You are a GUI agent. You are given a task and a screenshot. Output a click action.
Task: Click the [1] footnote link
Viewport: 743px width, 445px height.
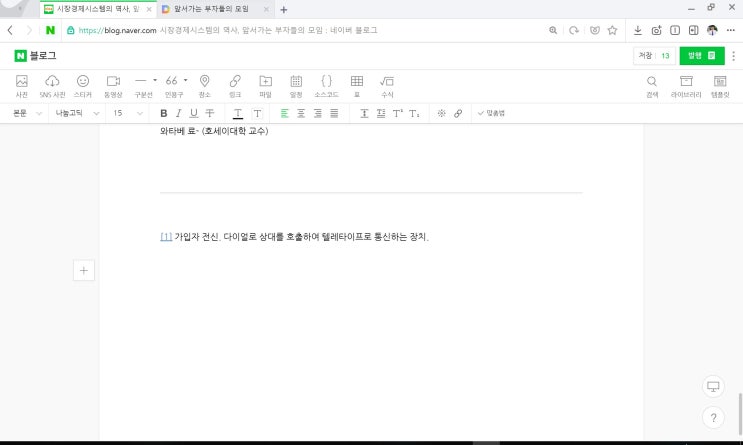(x=166, y=236)
